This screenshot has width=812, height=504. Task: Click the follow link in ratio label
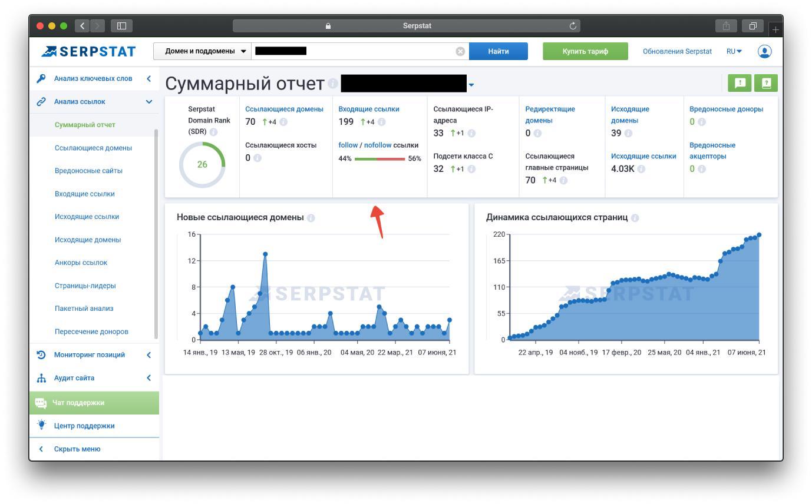point(348,145)
